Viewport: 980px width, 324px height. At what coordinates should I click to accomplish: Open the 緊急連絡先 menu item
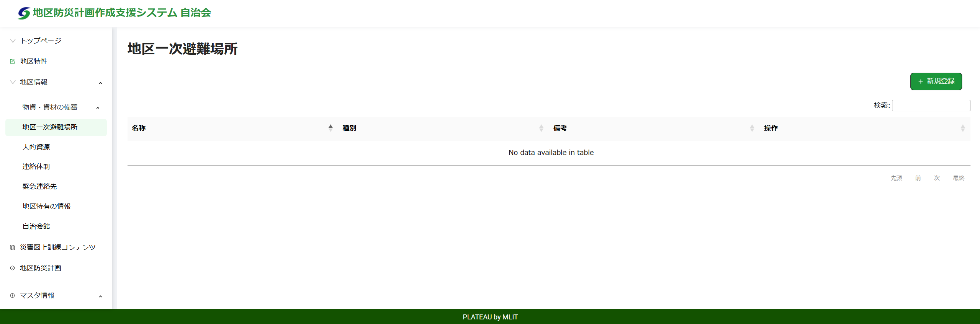pos(39,187)
